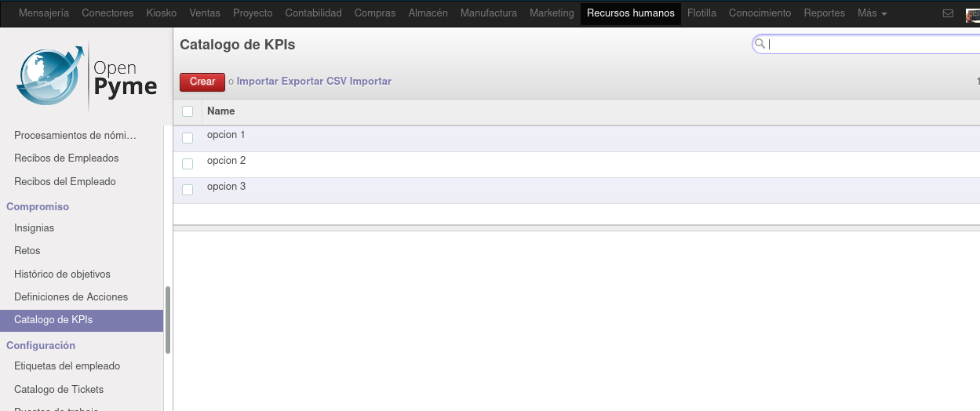Open the user avatar menu

click(973, 14)
